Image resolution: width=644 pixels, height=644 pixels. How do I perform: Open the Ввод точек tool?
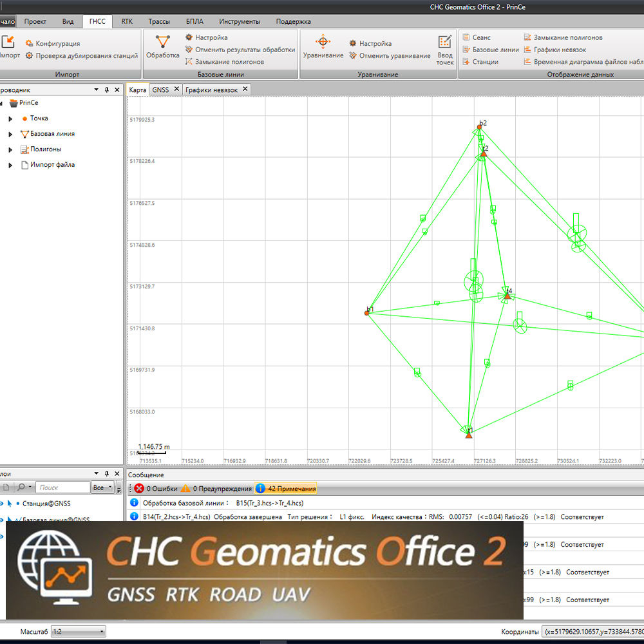[445, 50]
